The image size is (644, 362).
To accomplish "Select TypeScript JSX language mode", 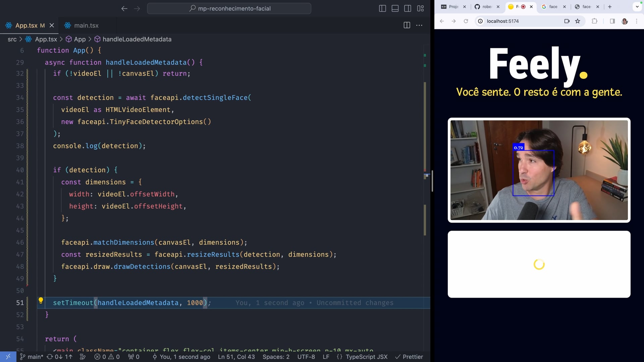I will pyautogui.click(x=366, y=357).
